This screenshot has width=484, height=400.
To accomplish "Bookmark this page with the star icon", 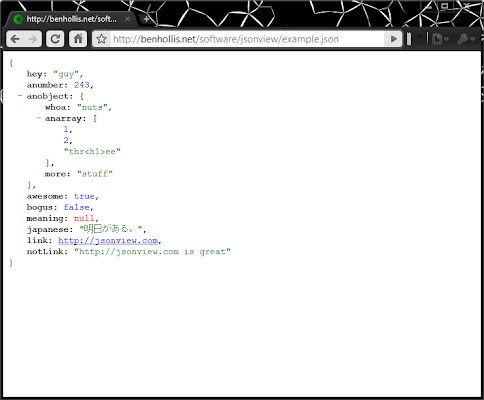I will click(102, 39).
